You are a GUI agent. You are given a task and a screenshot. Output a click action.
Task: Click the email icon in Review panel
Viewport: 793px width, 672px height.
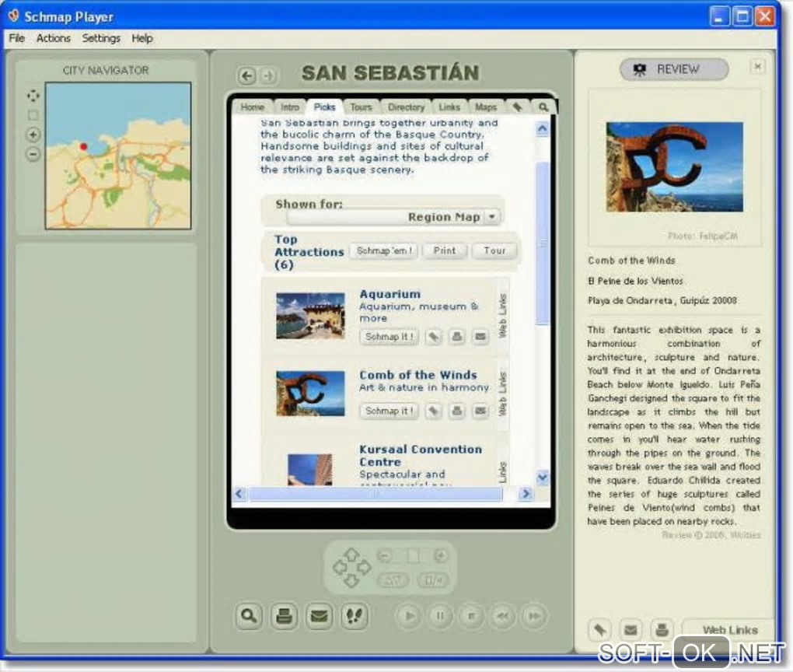pyautogui.click(x=631, y=630)
